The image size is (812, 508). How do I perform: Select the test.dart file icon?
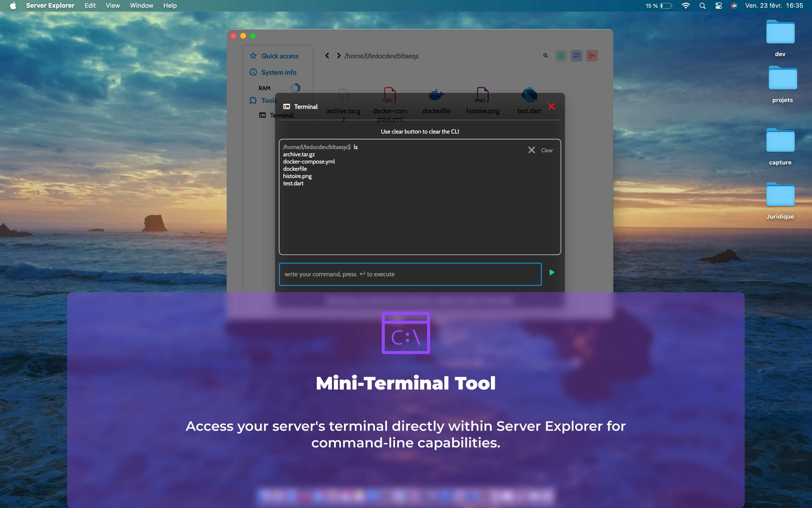coord(529,95)
